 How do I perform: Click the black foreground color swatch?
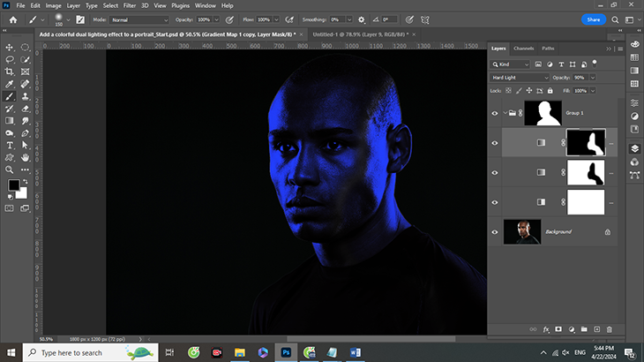point(13,185)
